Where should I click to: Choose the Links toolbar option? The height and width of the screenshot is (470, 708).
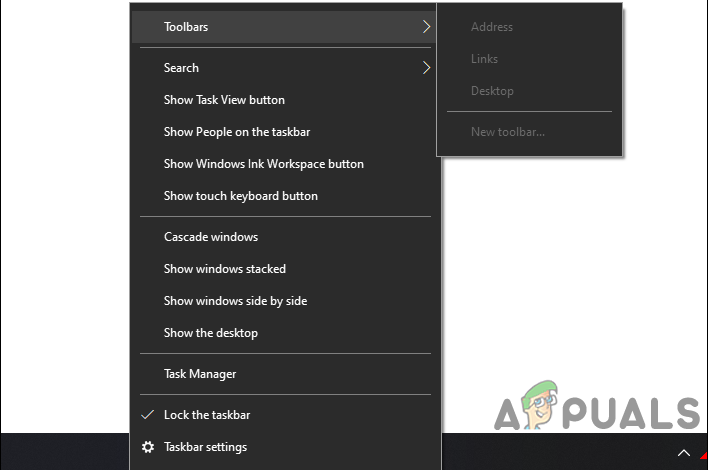click(x=484, y=59)
